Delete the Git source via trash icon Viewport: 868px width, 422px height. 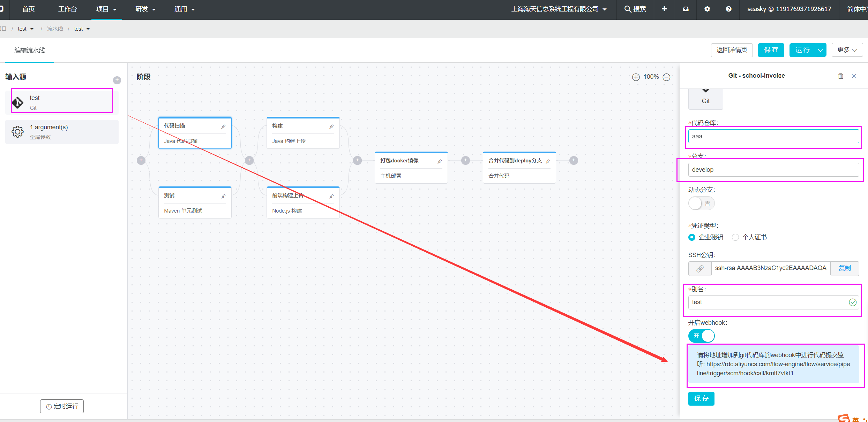tap(841, 76)
